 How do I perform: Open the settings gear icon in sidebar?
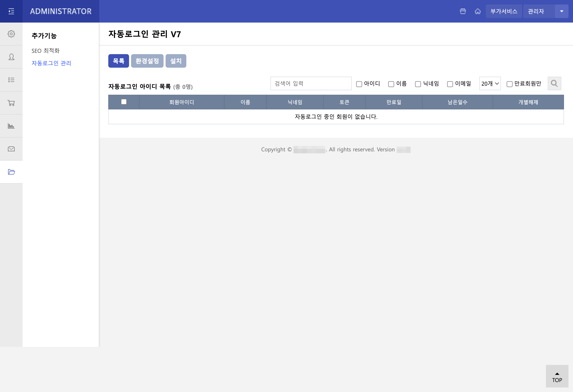(x=11, y=34)
